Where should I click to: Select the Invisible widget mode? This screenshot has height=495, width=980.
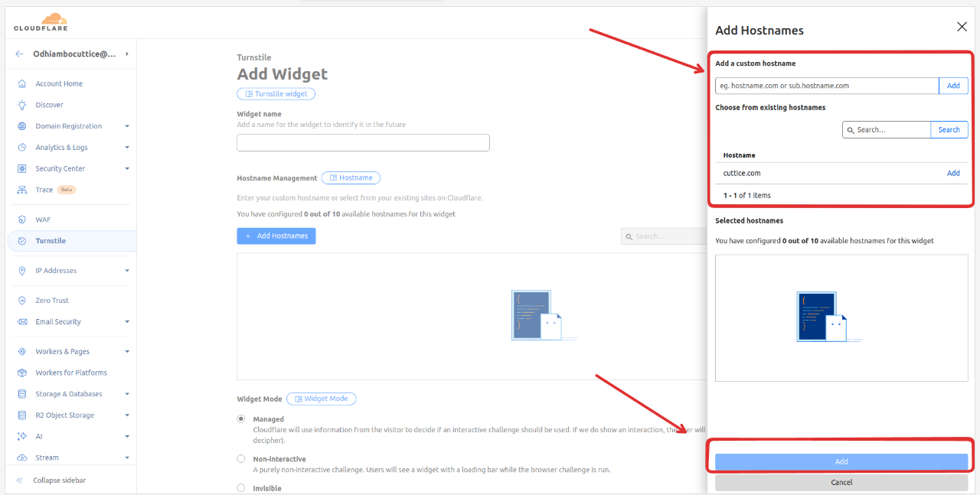point(241,488)
